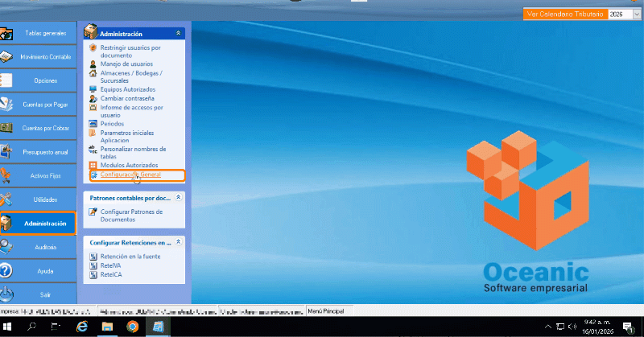Click the Cambiar contraseña icon

pyautogui.click(x=93, y=97)
